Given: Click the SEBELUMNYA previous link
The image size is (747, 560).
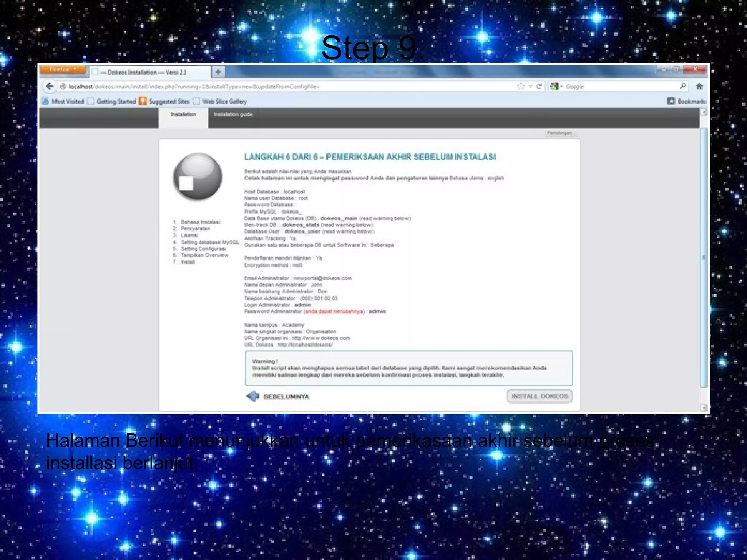Looking at the screenshot, I should tap(286, 397).
